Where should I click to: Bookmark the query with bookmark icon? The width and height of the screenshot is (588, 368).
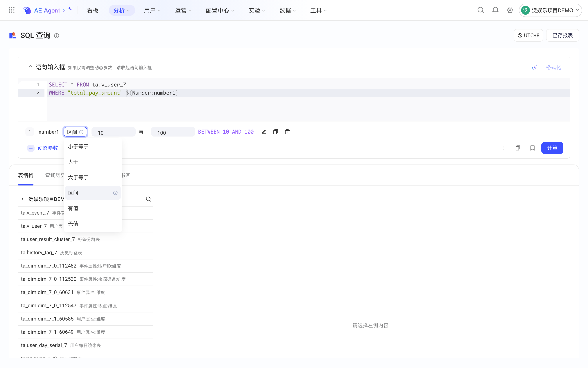point(532,148)
